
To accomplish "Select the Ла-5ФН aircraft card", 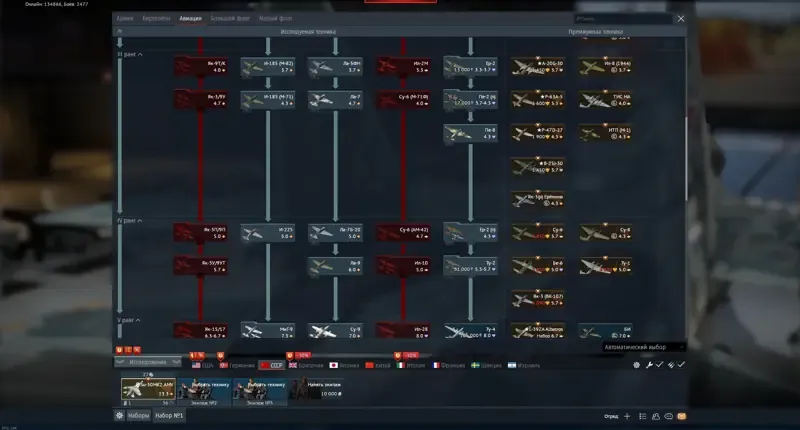I will pyautogui.click(x=335, y=67).
